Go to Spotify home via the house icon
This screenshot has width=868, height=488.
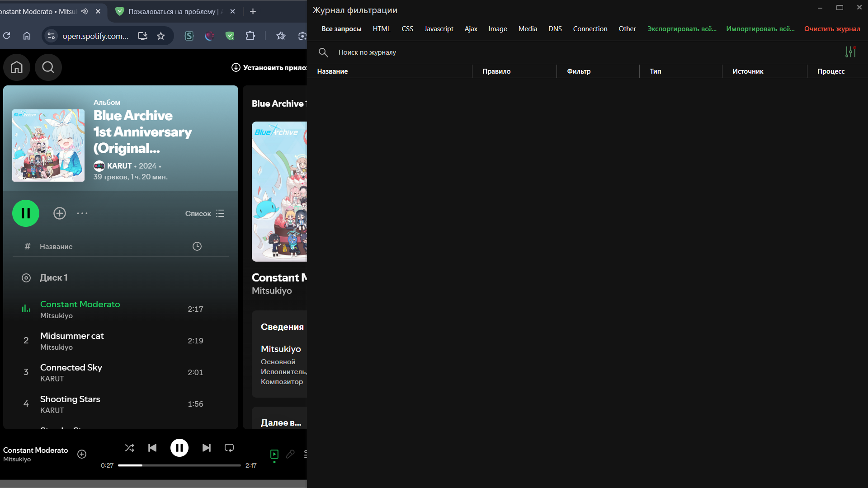(x=16, y=67)
